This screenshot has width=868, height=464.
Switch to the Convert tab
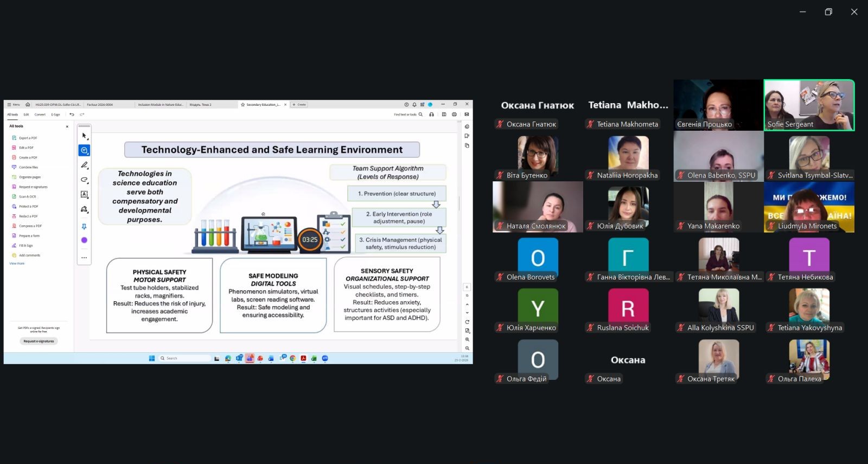(x=40, y=115)
